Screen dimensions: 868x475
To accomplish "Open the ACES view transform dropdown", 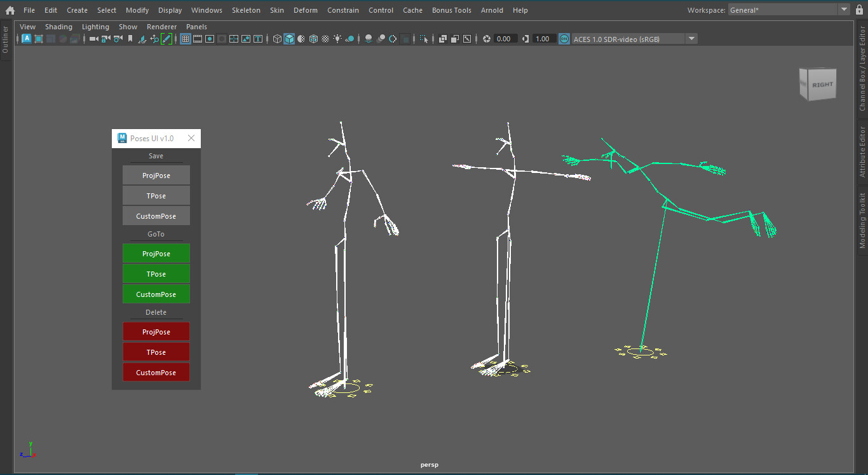I will pos(691,38).
